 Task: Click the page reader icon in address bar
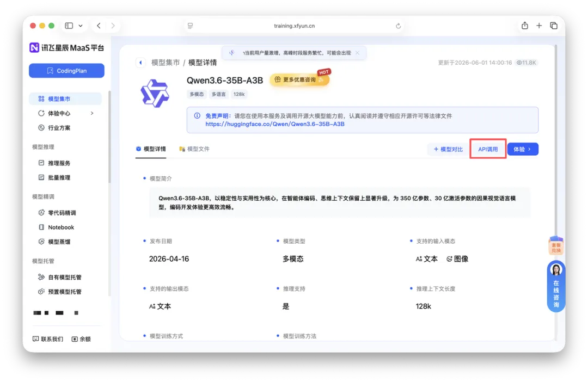[x=191, y=26]
